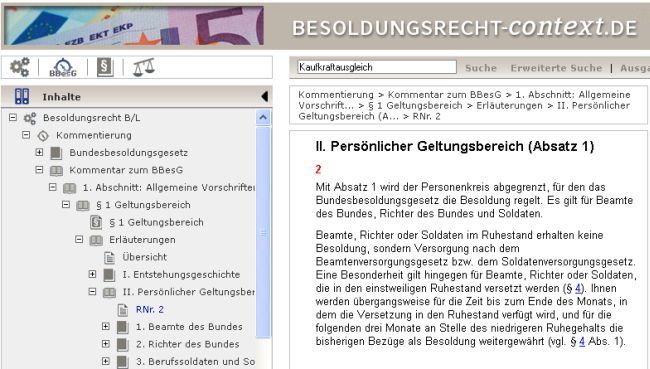Click the BESOLDUNGSRECHT-context.DE site title
The height and width of the screenshot is (369, 650).
[464, 27]
